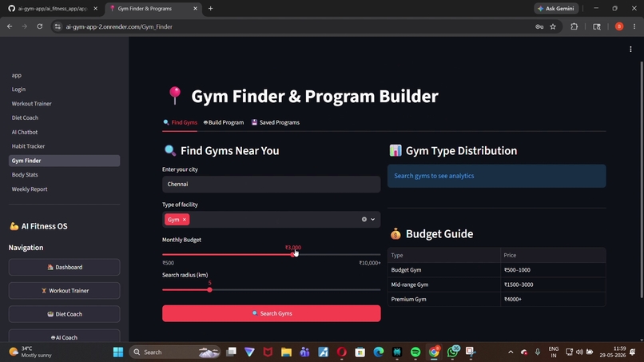Open the volume control in system tray

click(579, 352)
